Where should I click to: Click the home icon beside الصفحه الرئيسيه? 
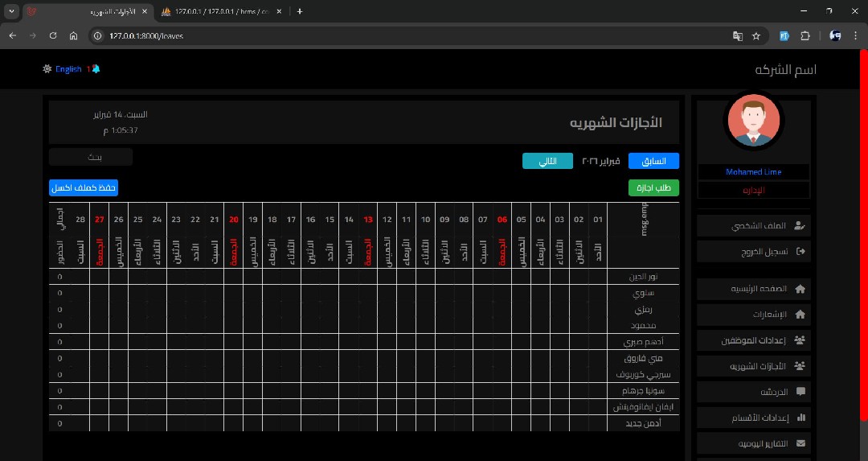[x=800, y=289]
